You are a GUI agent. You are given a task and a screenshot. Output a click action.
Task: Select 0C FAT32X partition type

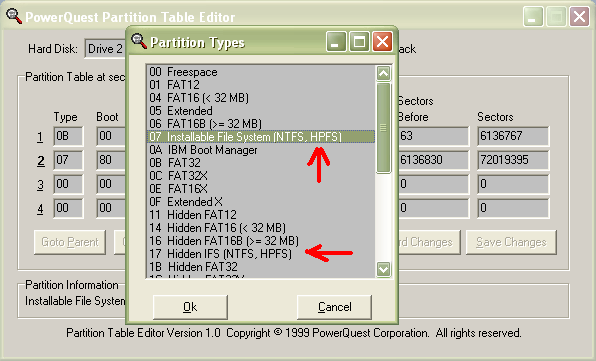[260, 176]
